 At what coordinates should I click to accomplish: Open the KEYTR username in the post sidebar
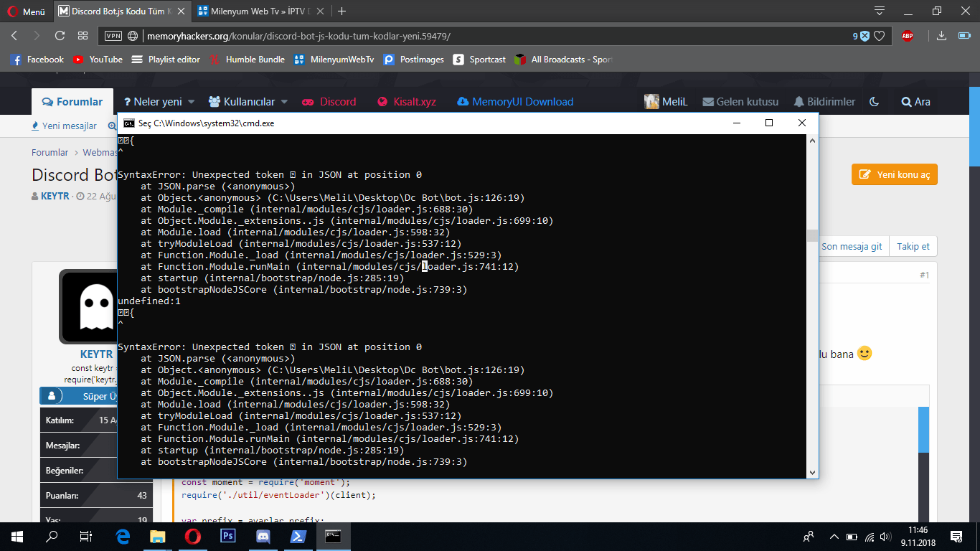coord(96,354)
